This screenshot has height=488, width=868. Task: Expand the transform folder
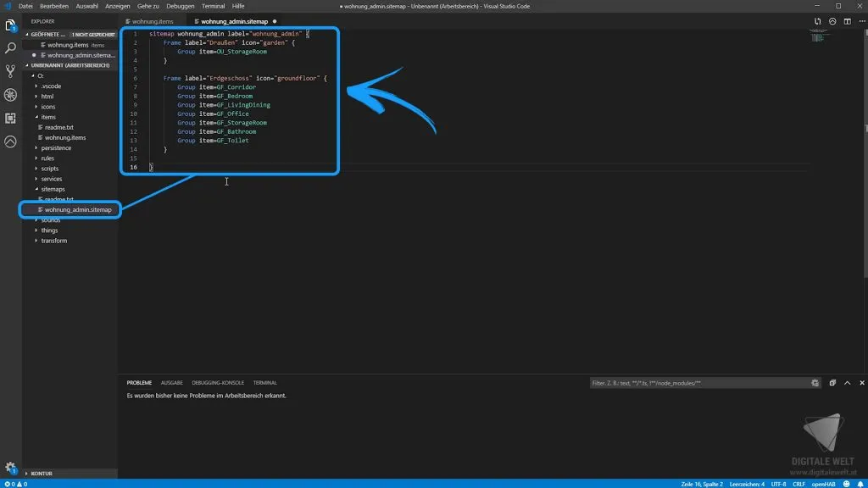pyautogui.click(x=53, y=241)
